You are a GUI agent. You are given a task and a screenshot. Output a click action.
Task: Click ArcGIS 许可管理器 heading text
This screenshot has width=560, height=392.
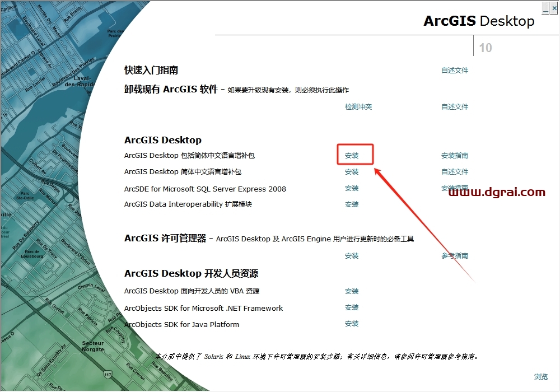coord(165,238)
